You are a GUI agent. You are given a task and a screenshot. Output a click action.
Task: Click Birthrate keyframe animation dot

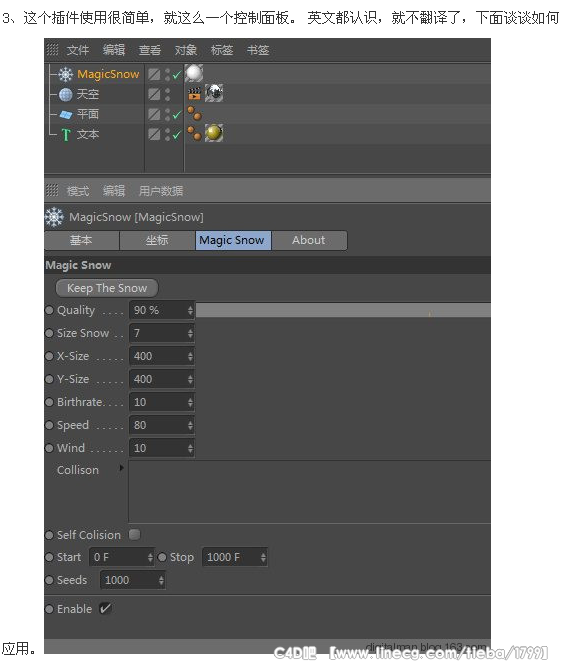(50, 403)
